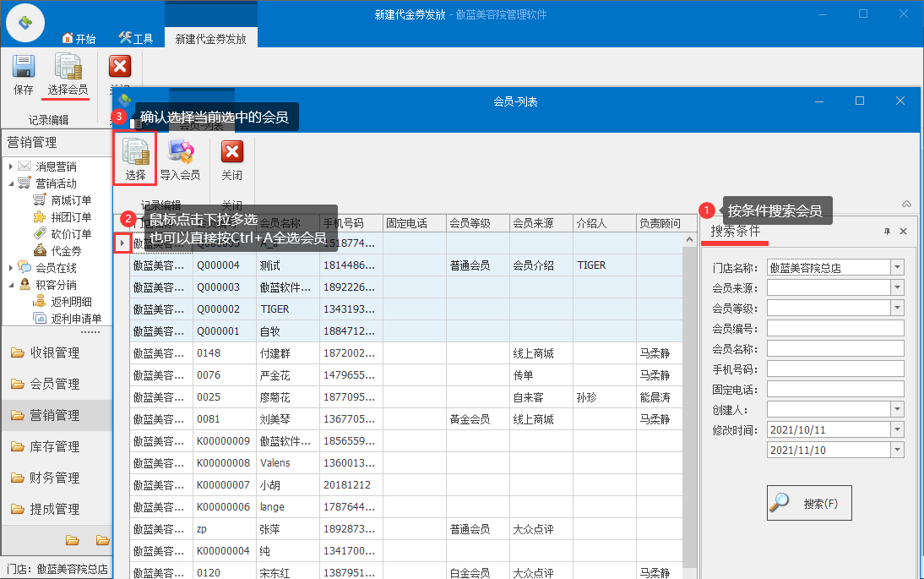The width and height of the screenshot is (924, 579).
Task: Open the 消息营销 tree item
Action: [56, 167]
